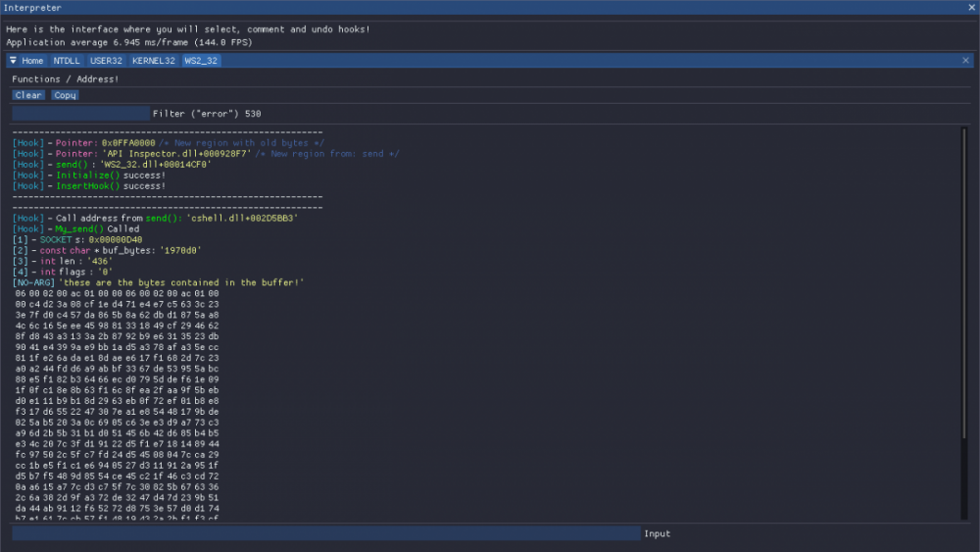The image size is (980, 552).
Task: Click the "int len : '436'" line
Action: pos(63,261)
